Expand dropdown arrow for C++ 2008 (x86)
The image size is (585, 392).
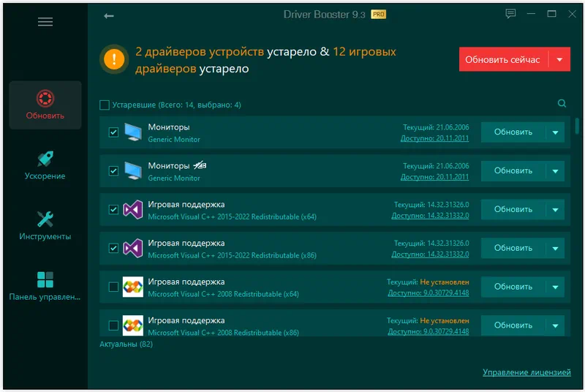pyautogui.click(x=555, y=325)
